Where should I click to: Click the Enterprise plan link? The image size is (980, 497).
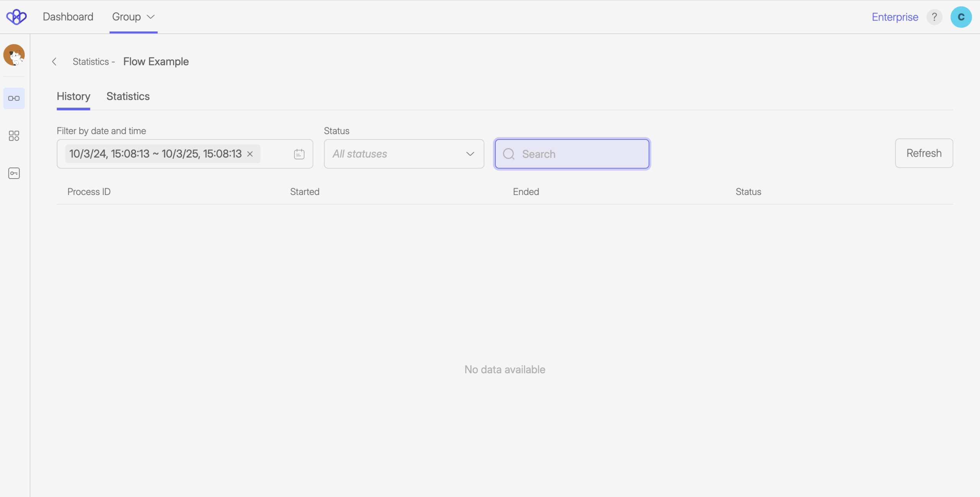pos(895,17)
